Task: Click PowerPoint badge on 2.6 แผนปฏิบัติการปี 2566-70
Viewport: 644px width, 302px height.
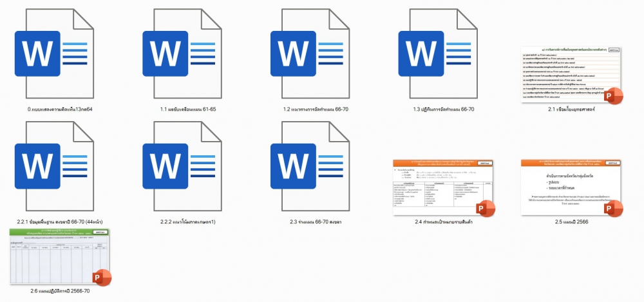Action: click(101, 277)
